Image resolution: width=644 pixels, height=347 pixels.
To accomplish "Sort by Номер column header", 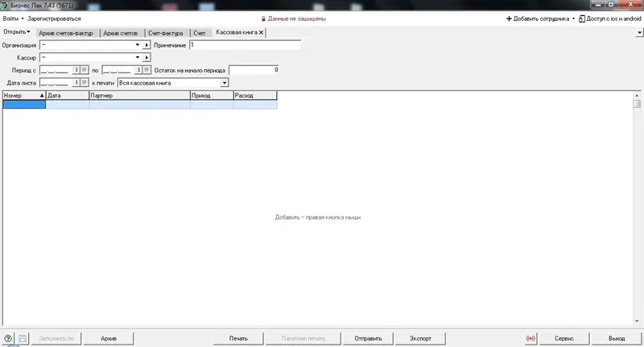I will pos(24,95).
